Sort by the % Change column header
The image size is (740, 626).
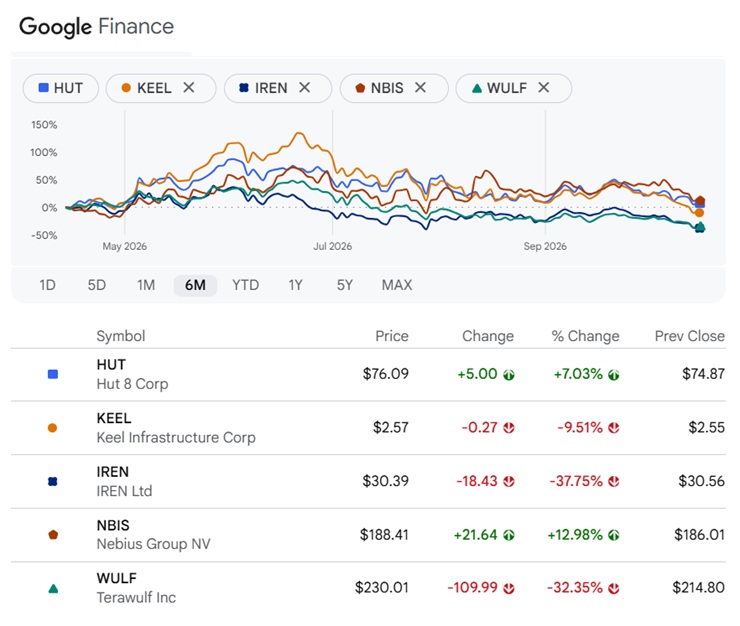585,336
